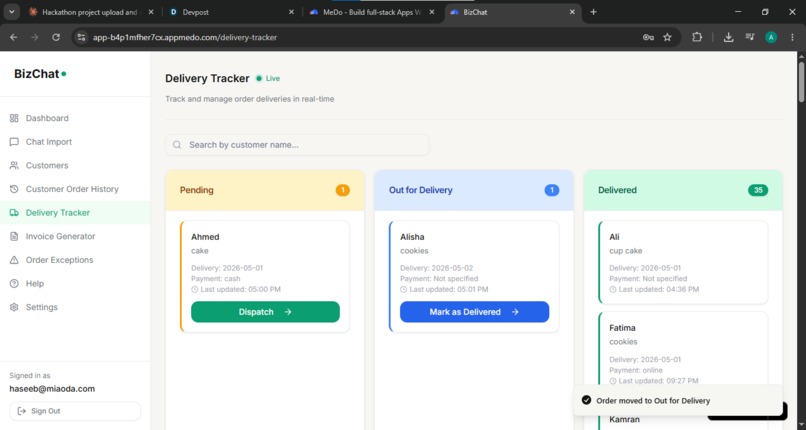Mark Alisha's cookies order as delivered
The height and width of the screenshot is (430, 806).
coord(474,312)
